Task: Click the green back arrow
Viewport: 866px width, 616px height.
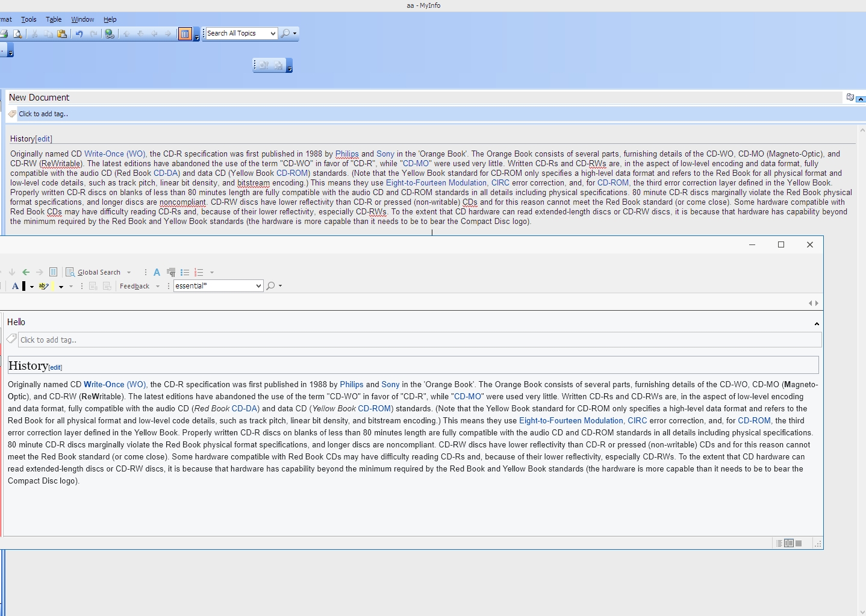Action: click(26, 272)
